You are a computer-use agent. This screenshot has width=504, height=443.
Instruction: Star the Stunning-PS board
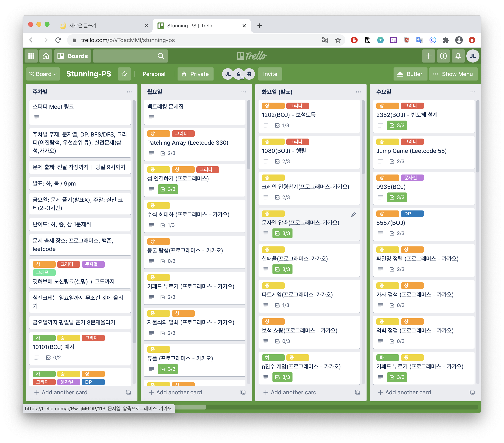pos(124,74)
